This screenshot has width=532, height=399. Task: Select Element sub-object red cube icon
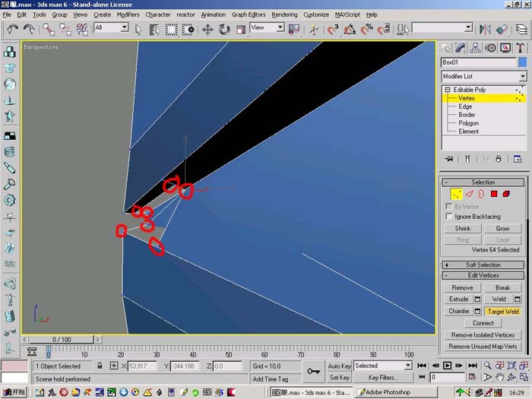(x=506, y=194)
